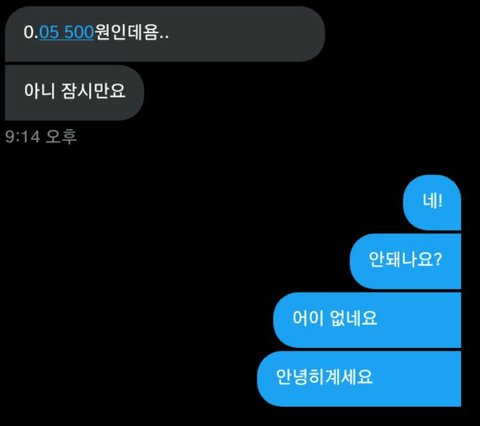Image resolution: width=480 pixels, height=426 pixels.
Task: Open the blue underlined "05 500" link
Action: tap(66, 33)
